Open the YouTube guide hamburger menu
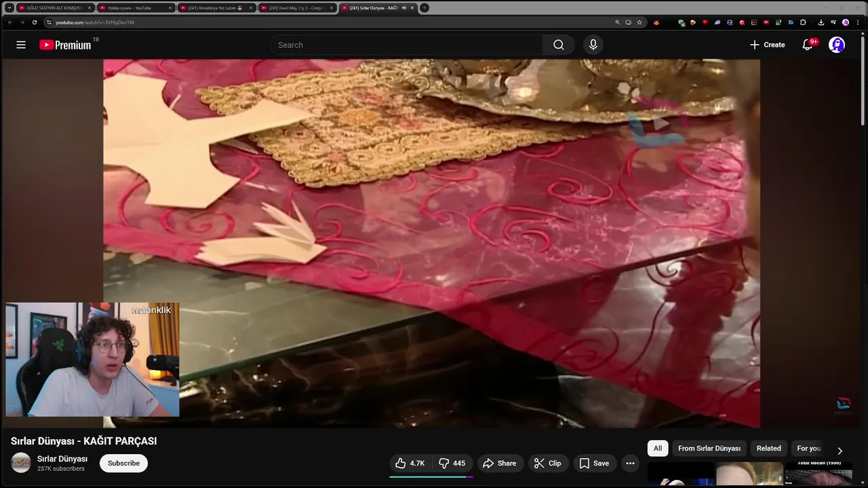868x488 pixels. pyautogui.click(x=21, y=45)
